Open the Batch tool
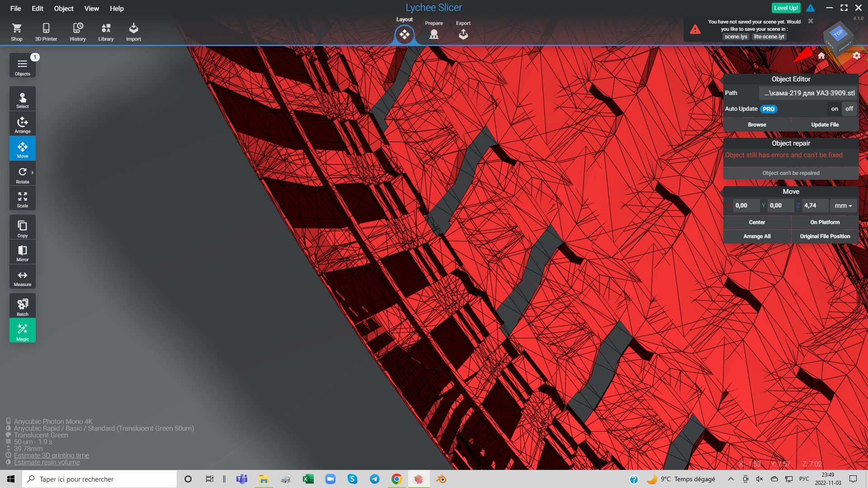 (22, 306)
